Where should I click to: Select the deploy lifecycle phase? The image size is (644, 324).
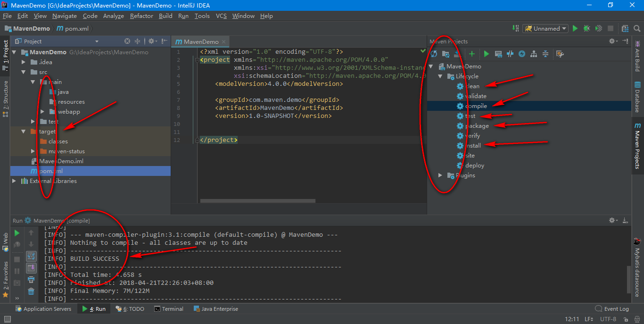475,166
